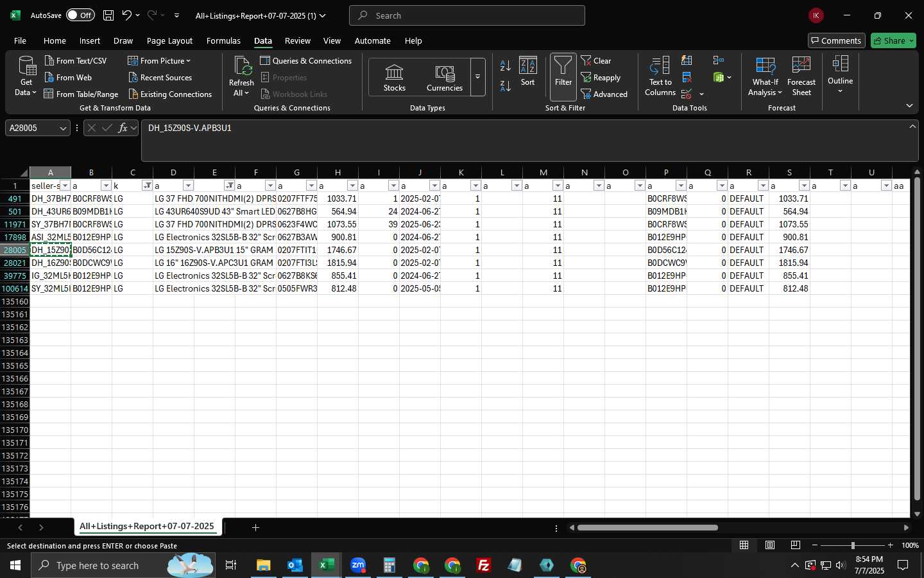Choose the Stocks data type
The width and height of the screenshot is (924, 578).
coord(395,77)
